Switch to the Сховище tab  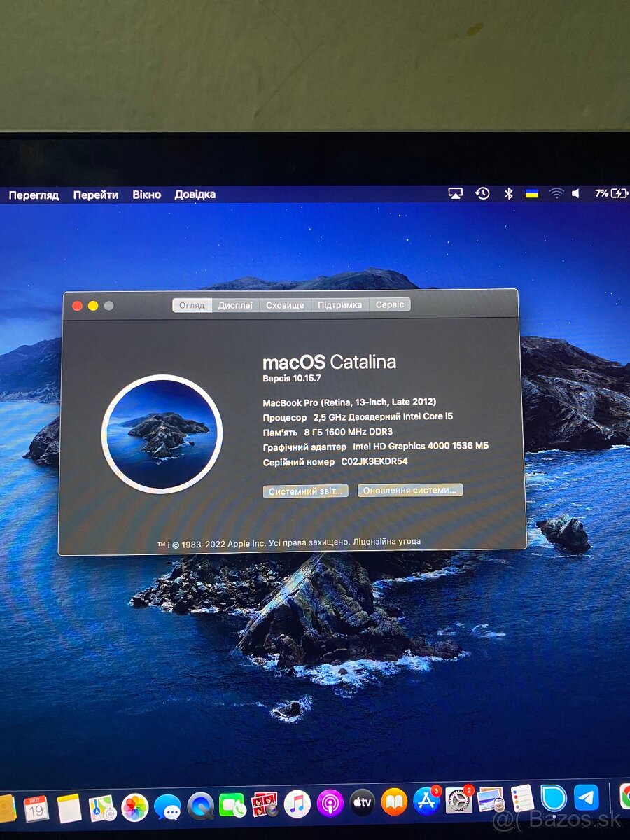tap(286, 304)
